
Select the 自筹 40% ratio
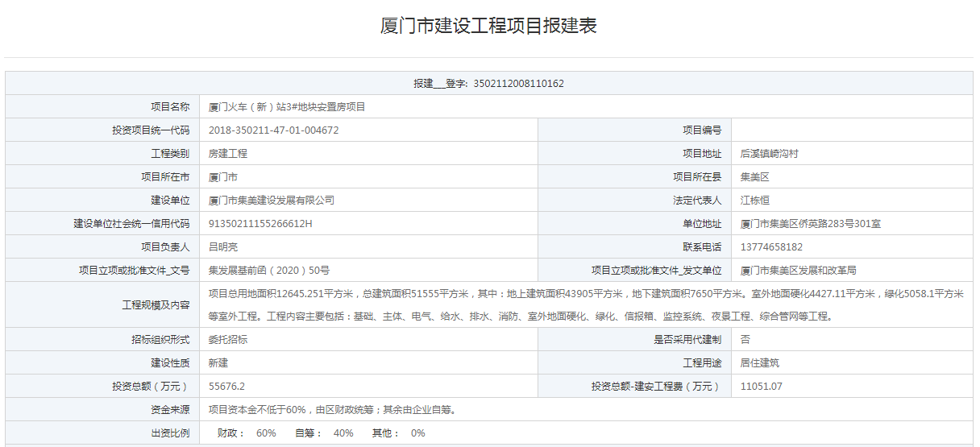point(324,433)
